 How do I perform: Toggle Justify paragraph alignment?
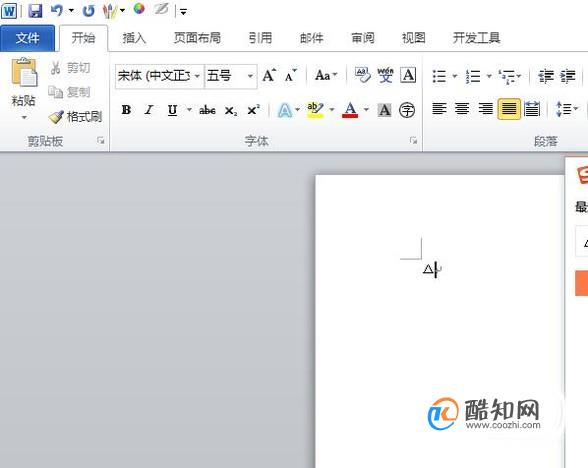[x=509, y=109]
